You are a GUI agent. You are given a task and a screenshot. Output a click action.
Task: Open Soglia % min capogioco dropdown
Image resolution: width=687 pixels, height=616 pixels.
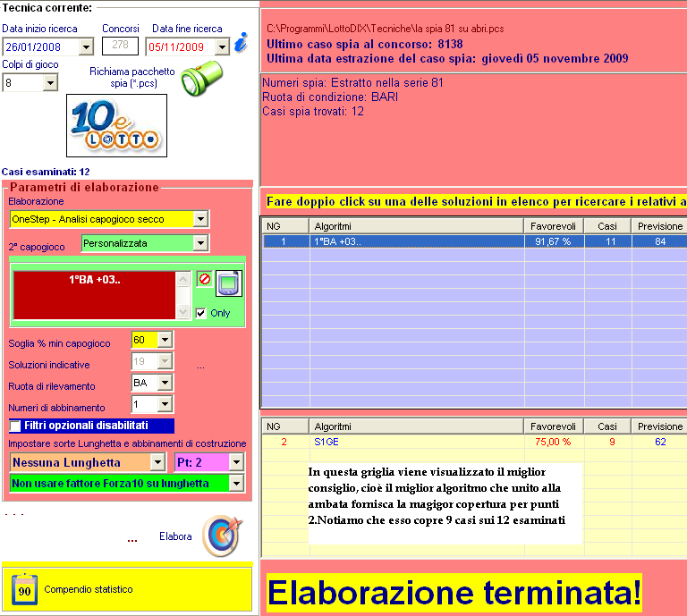165,340
